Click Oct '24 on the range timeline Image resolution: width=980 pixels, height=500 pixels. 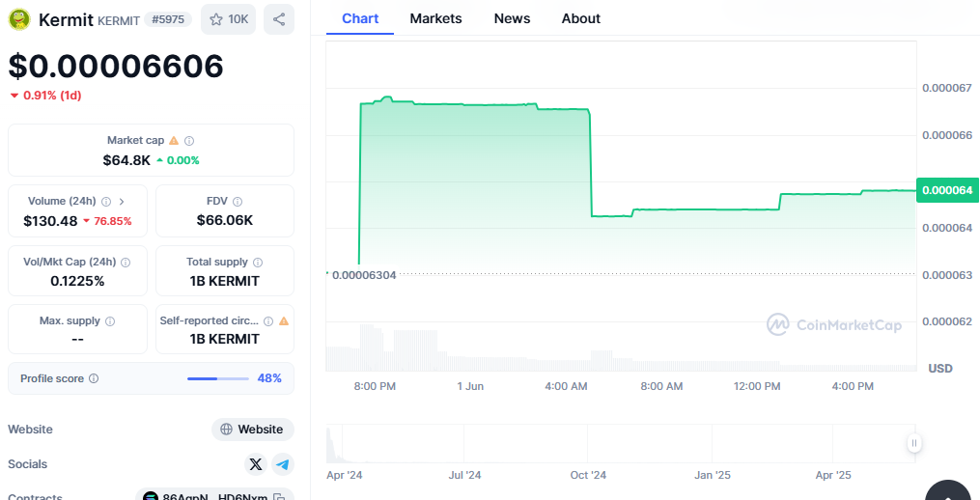[588, 476]
